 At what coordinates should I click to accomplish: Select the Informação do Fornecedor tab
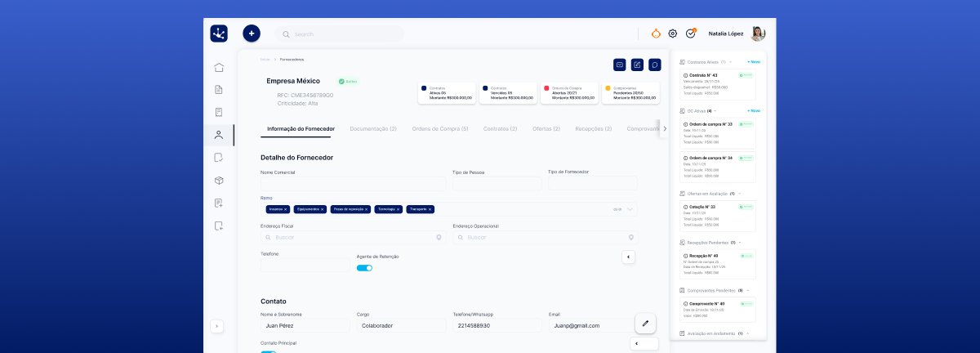pos(301,129)
